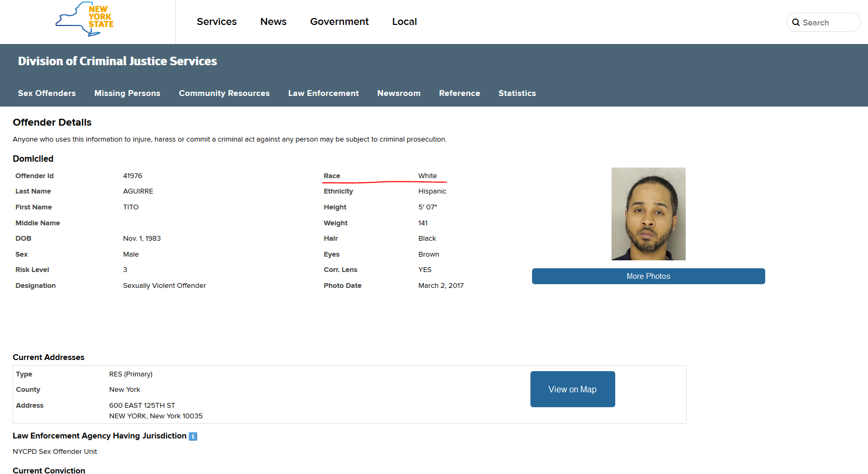This screenshot has height=474, width=868.
Task: Open the Services menu
Action: (216, 22)
